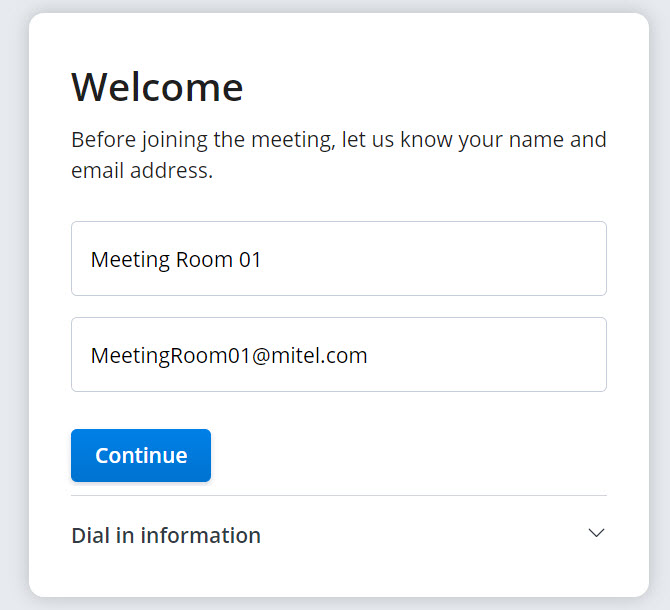Click the MeetingRoom01@mitel.com text
The height and width of the screenshot is (610, 670).
pyautogui.click(x=229, y=355)
